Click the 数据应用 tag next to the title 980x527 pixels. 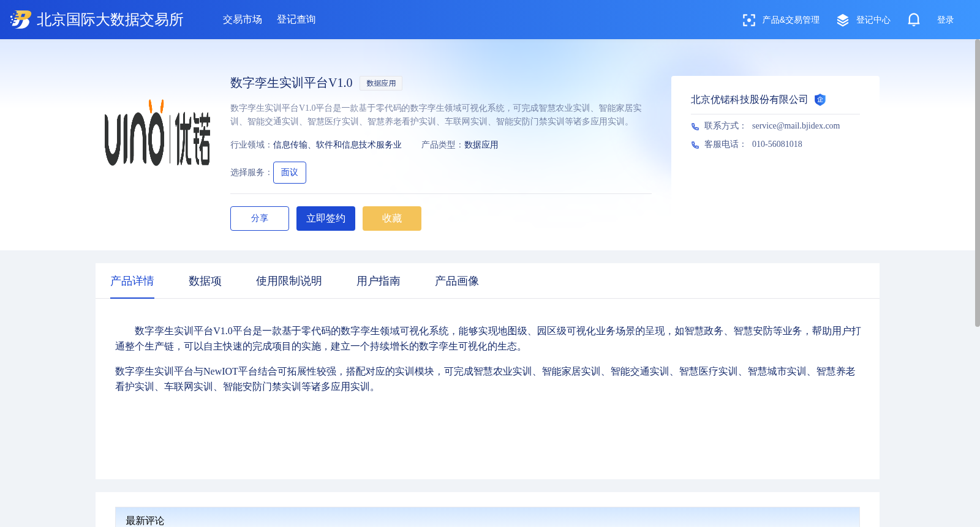tap(381, 83)
